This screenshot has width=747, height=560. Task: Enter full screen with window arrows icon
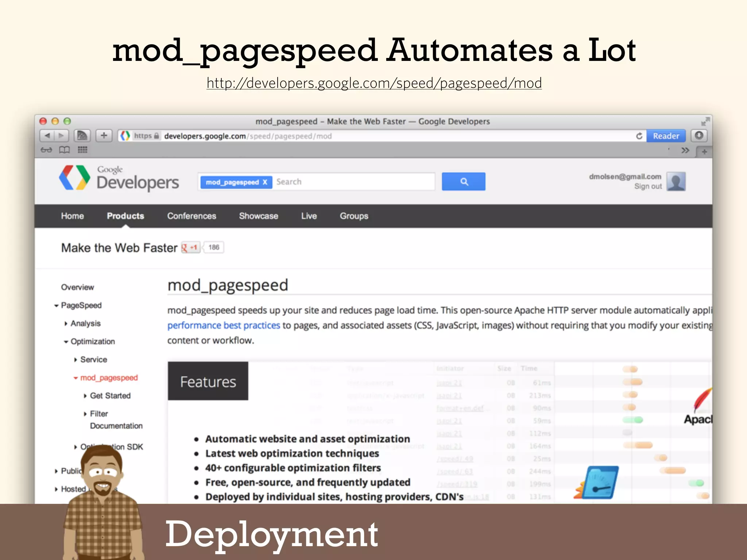coord(705,121)
